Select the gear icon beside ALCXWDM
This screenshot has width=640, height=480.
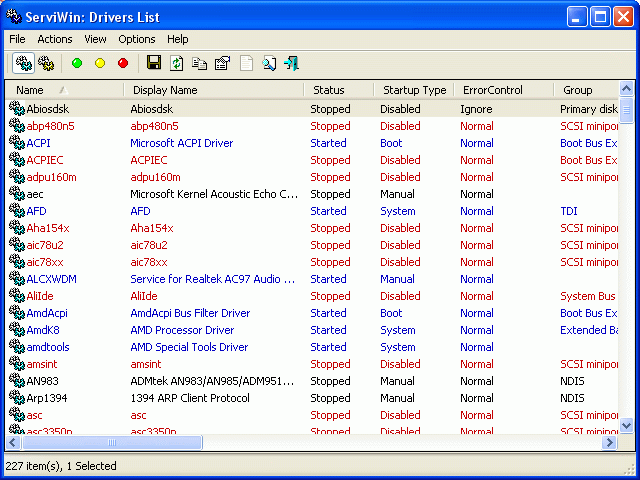(x=17, y=279)
